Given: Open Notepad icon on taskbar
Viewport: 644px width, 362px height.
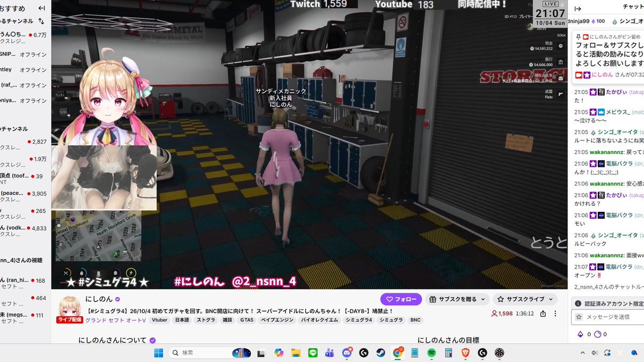Looking at the screenshot, I should point(414,353).
